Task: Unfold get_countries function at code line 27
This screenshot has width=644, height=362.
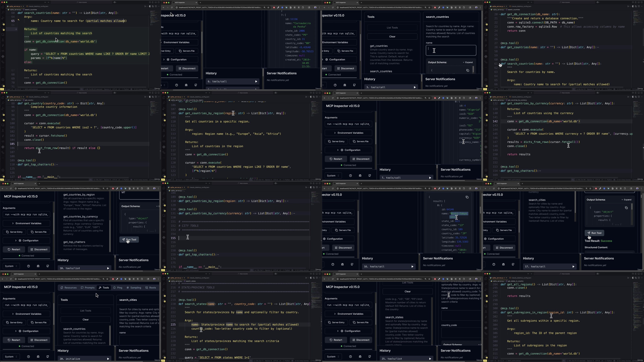Action: [500, 47]
